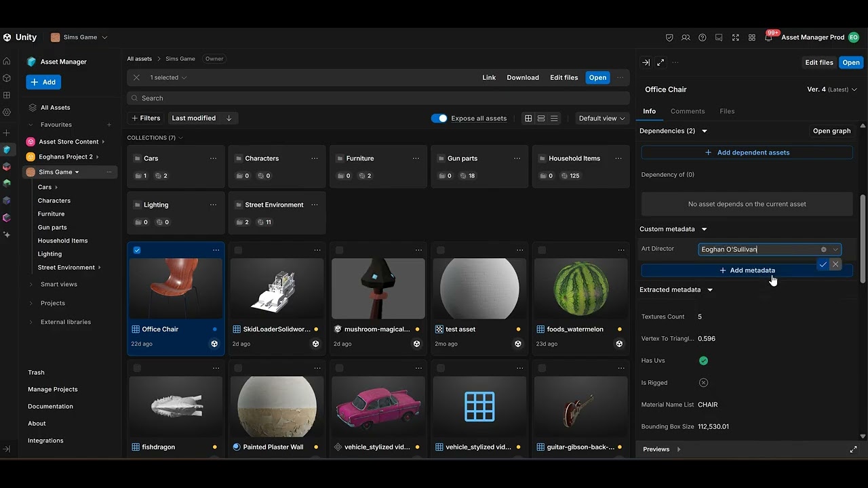Screen dimensions: 868x488
Task: Click the settings gear in left rail
Action: [x=7, y=112]
